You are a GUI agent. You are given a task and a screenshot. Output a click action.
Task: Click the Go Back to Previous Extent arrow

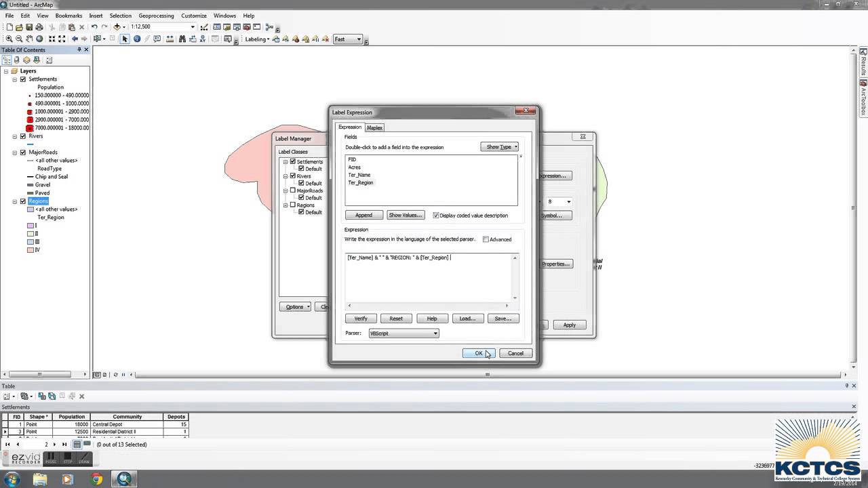75,39
